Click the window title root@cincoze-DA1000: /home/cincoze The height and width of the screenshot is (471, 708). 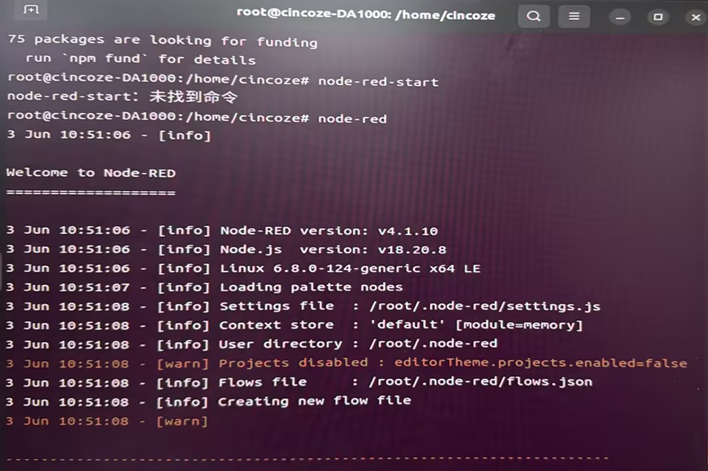click(366, 14)
